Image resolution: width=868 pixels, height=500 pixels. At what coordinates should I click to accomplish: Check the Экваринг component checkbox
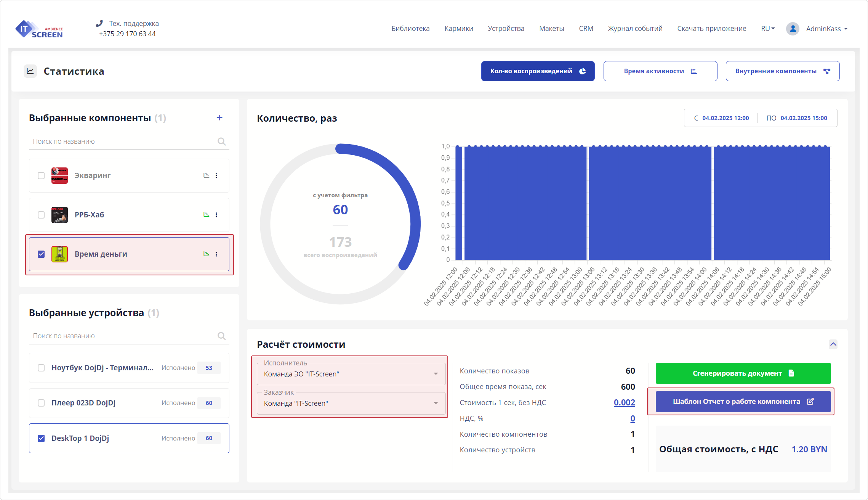pos(41,175)
